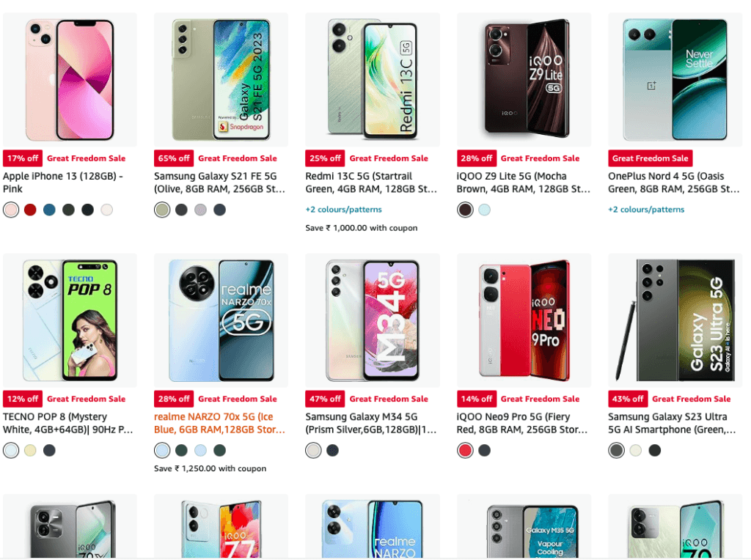Choose the dark swatch for Samsung Galaxy M34
Image resolution: width=751 pixels, height=560 pixels.
(332, 450)
